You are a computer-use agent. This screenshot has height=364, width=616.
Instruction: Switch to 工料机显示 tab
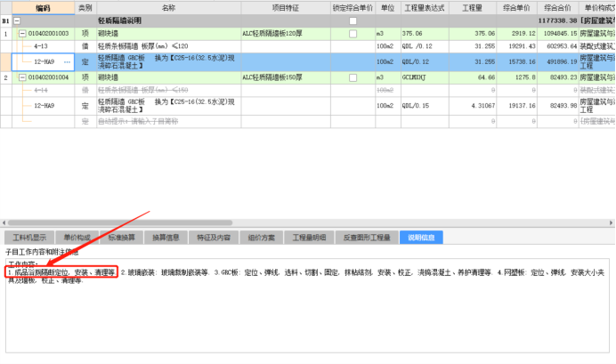tap(29, 237)
